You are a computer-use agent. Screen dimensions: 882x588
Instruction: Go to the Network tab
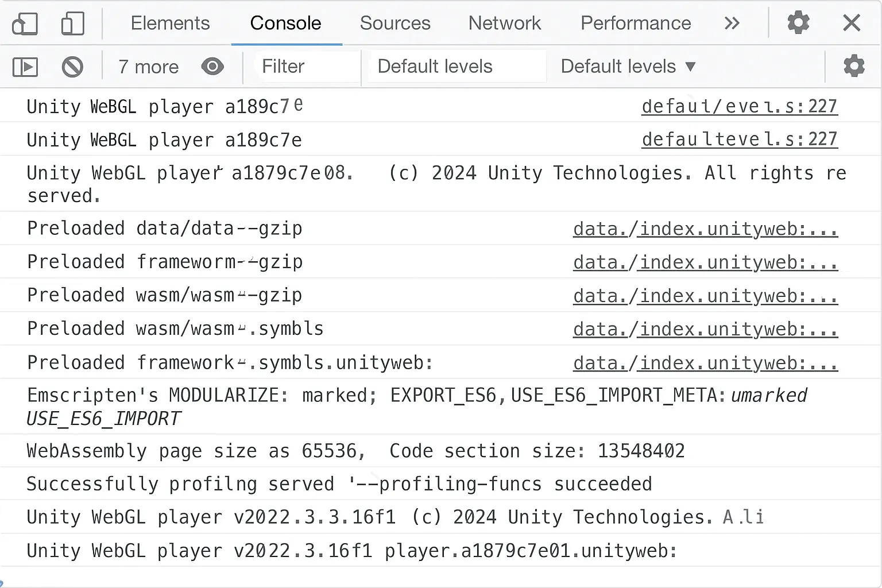point(505,23)
